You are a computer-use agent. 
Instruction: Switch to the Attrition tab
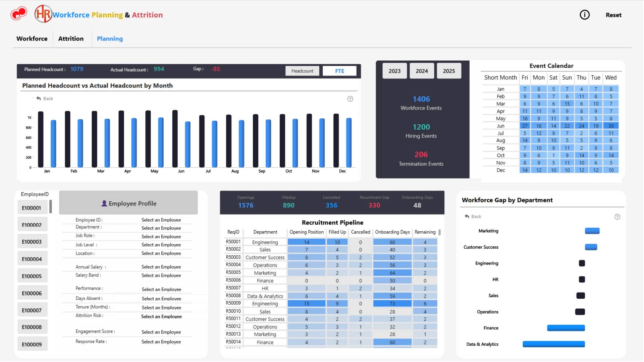(x=71, y=39)
